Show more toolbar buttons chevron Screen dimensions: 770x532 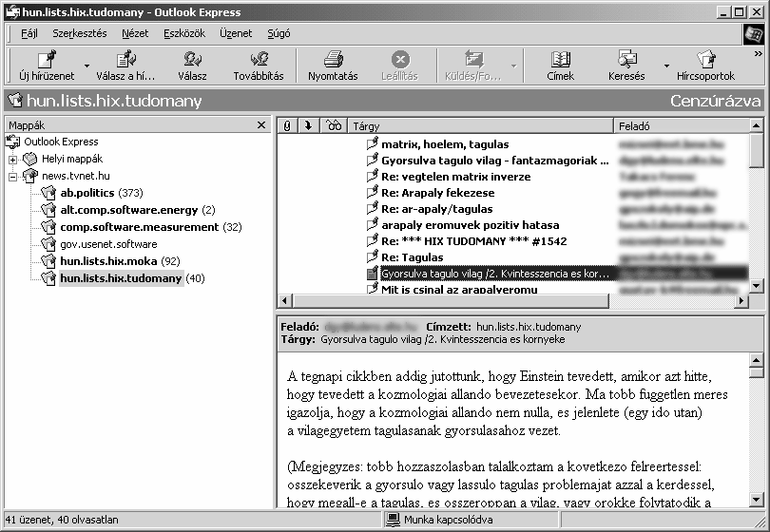[x=759, y=54]
